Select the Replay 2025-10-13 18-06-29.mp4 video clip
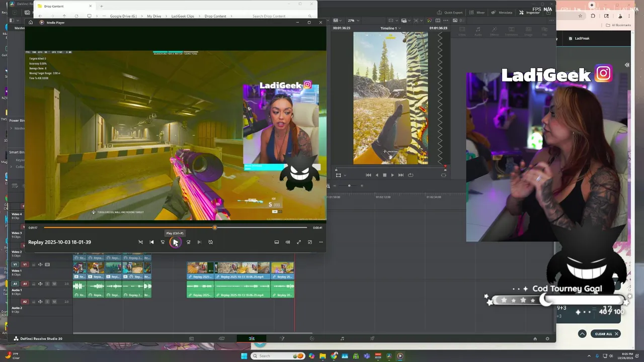 [x=243, y=270]
